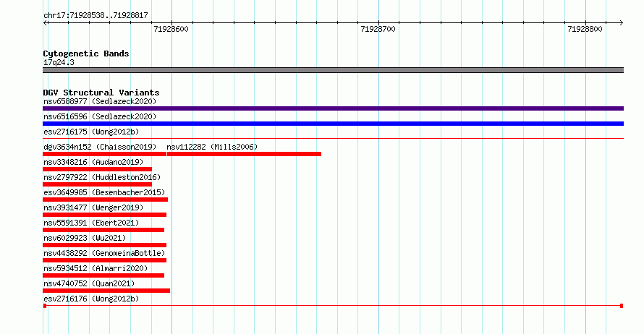Image resolution: width=644 pixels, height=334 pixels.
Task: Select the nsv4740752 (Quan2021) label
Action: point(89,283)
